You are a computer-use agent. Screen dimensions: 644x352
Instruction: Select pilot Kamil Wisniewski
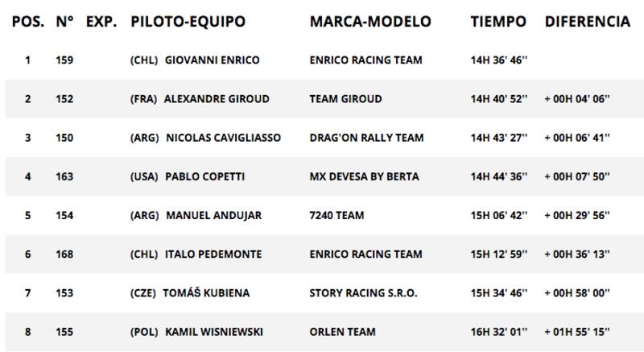click(217, 332)
